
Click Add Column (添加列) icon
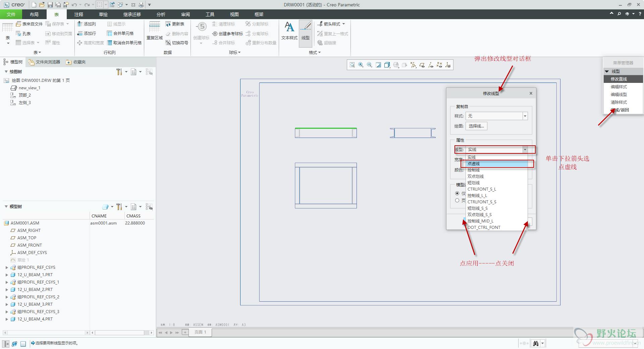tap(87, 24)
